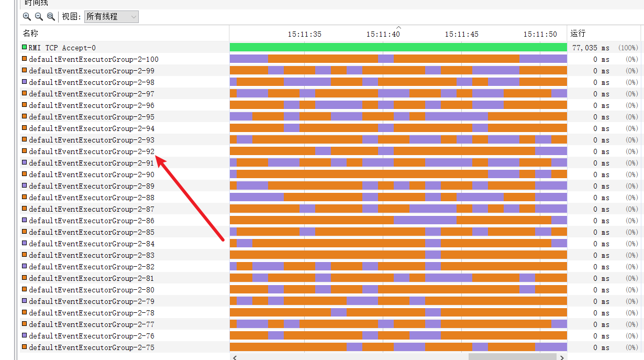Viewport: 644px width, 360px height.
Task: Select the RMI TCP Accept-0 thread
Action: pyautogui.click(x=62, y=48)
